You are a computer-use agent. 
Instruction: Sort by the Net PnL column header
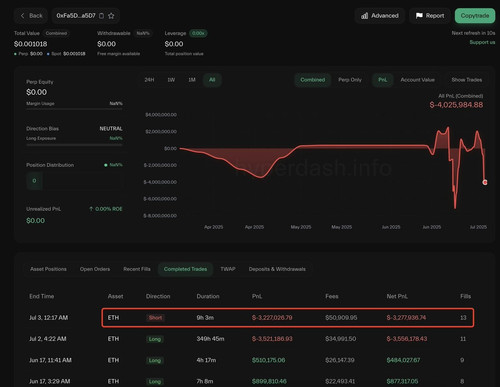coord(397,296)
